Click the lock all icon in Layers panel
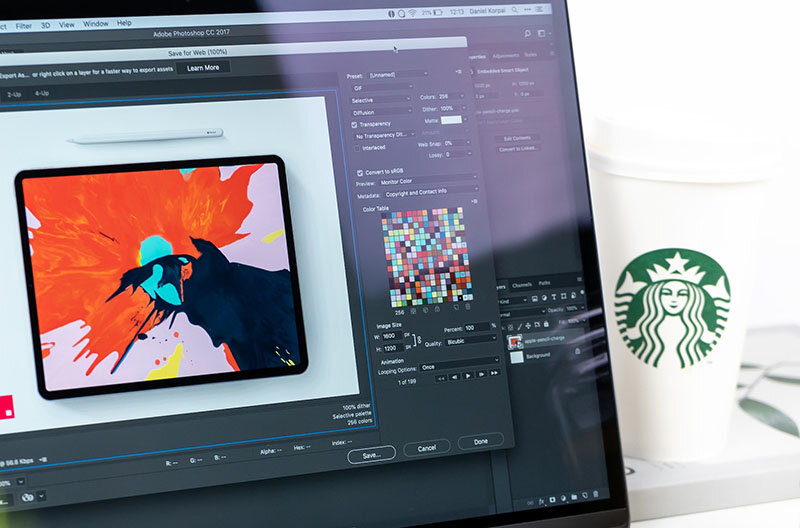 tap(546, 324)
